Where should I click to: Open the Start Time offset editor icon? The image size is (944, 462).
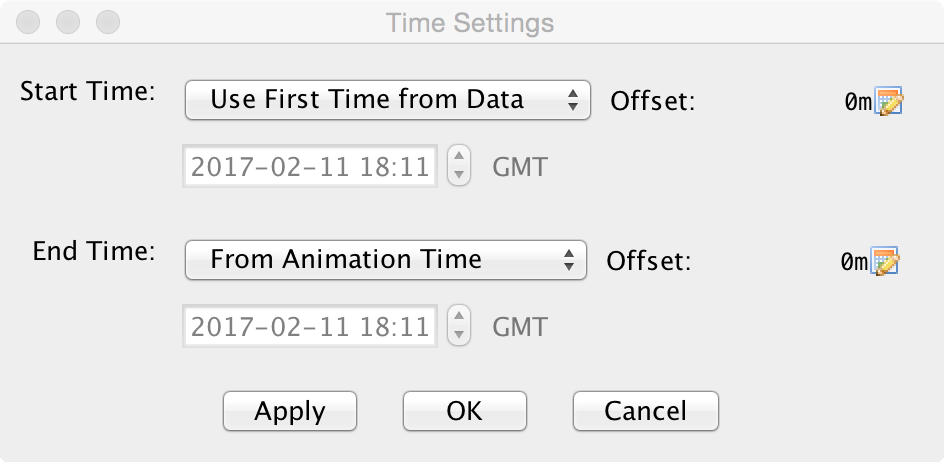(x=889, y=101)
